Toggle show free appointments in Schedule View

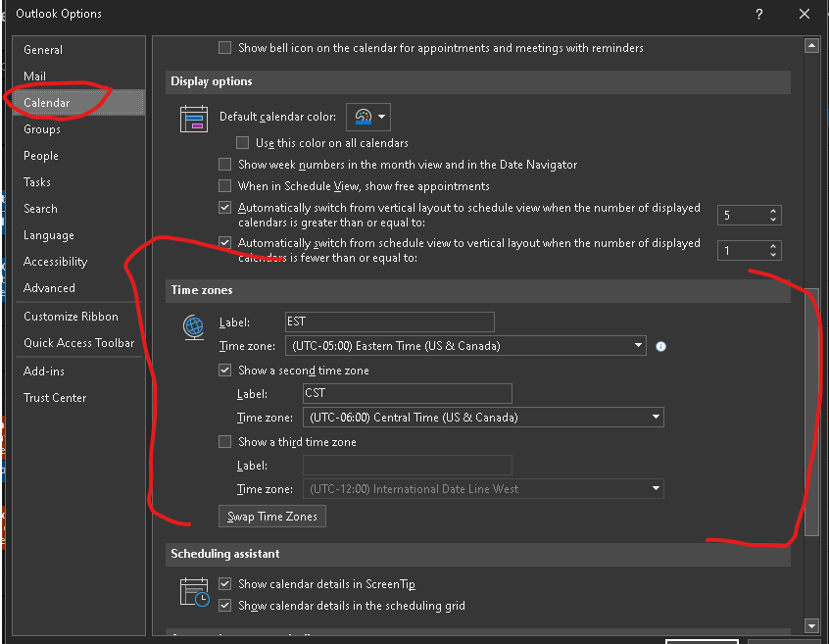point(224,186)
